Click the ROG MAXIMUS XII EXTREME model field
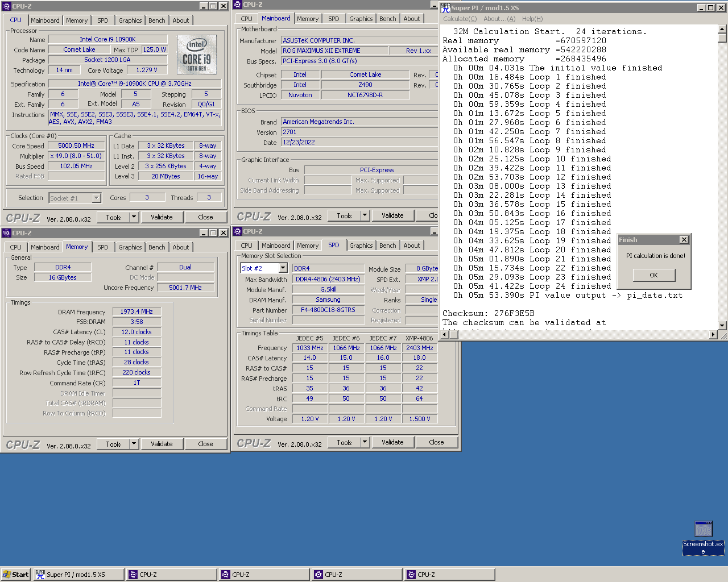Image resolution: width=728 pixels, height=582 pixels. 334,51
